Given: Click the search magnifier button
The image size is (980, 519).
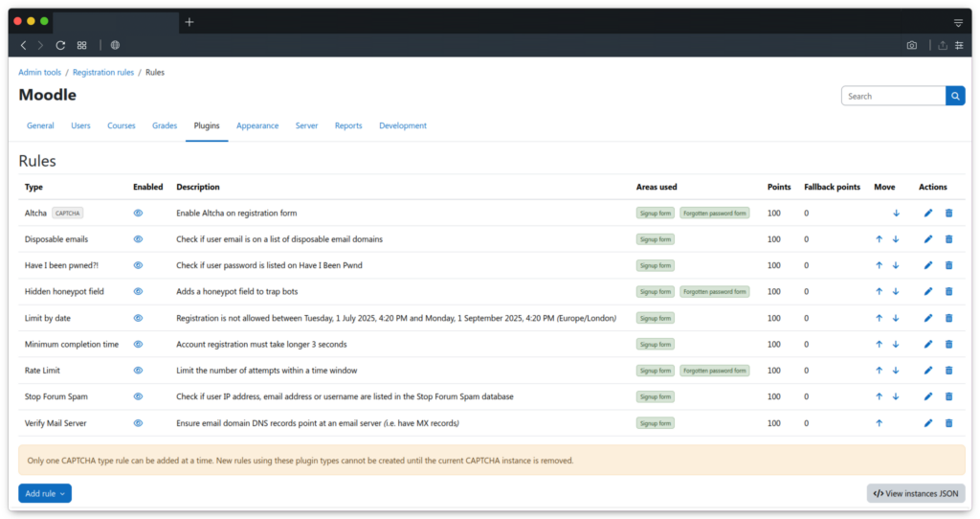Looking at the screenshot, I should (955, 97).
